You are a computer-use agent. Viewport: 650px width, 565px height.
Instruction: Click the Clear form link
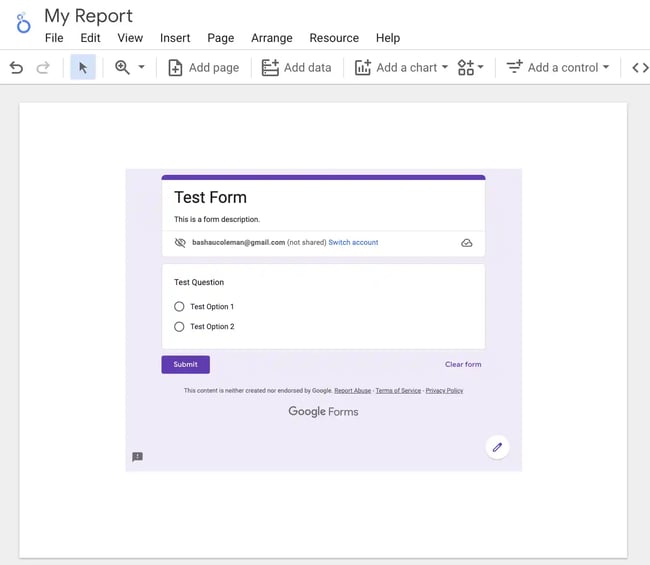tap(463, 364)
